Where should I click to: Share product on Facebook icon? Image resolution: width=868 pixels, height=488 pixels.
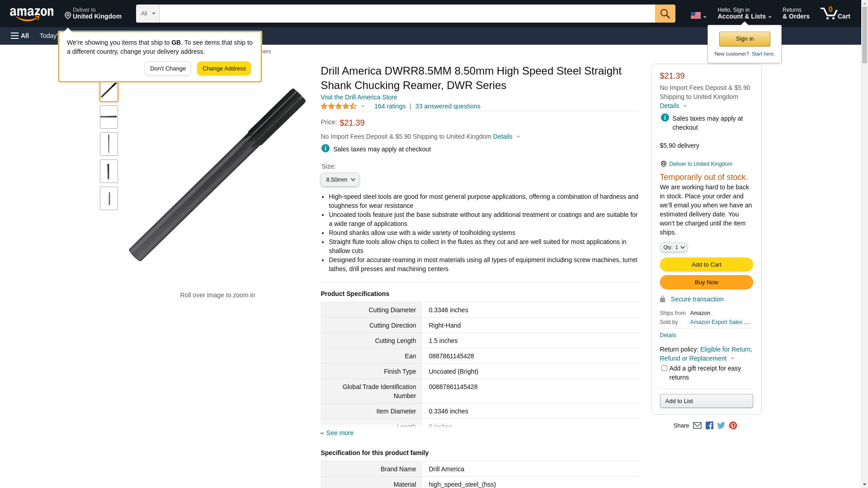[709, 426]
